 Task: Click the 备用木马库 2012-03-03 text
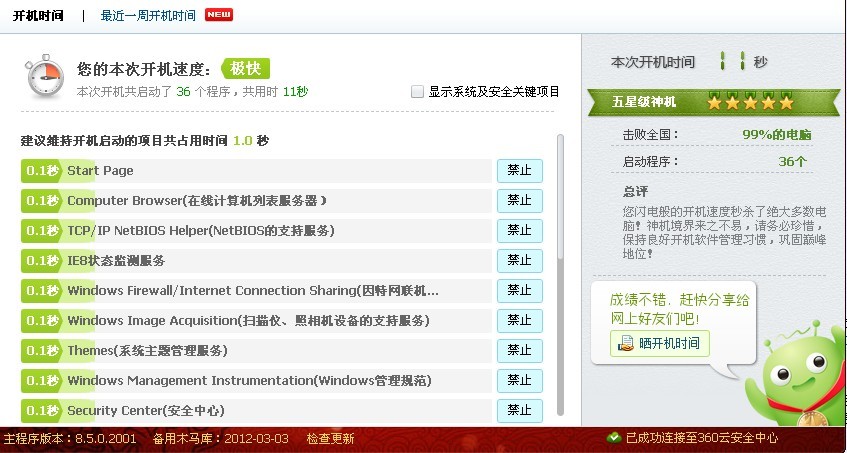tap(220, 438)
